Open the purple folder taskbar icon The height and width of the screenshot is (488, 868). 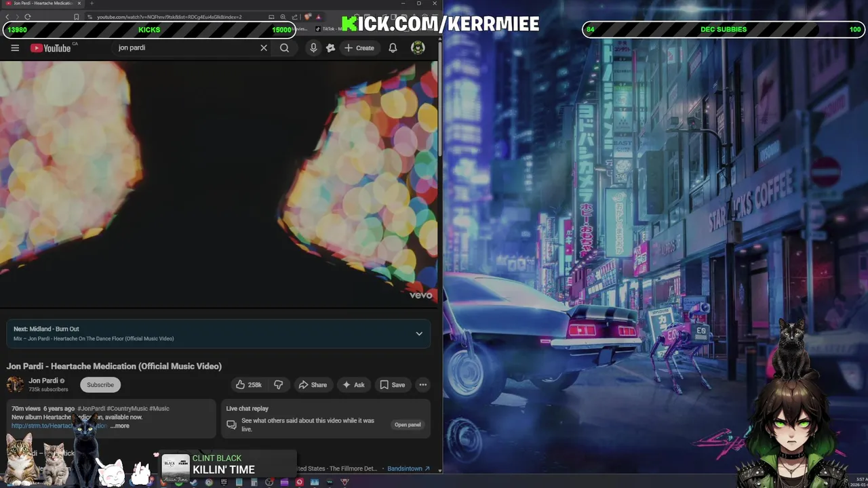(x=284, y=482)
